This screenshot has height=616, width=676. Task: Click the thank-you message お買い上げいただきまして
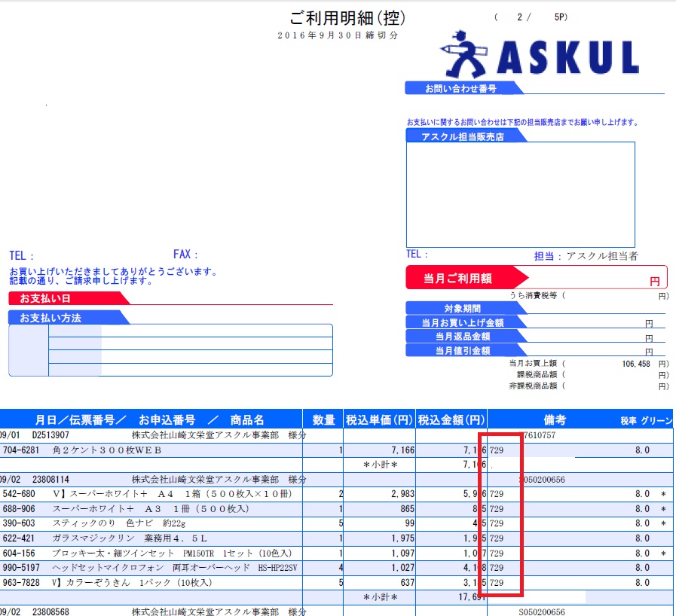click(x=113, y=272)
